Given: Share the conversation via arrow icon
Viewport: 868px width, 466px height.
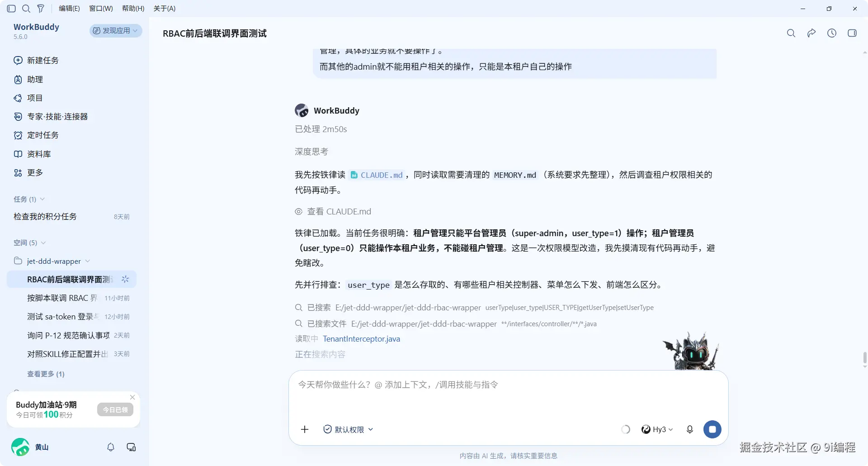Looking at the screenshot, I should pyautogui.click(x=811, y=33).
